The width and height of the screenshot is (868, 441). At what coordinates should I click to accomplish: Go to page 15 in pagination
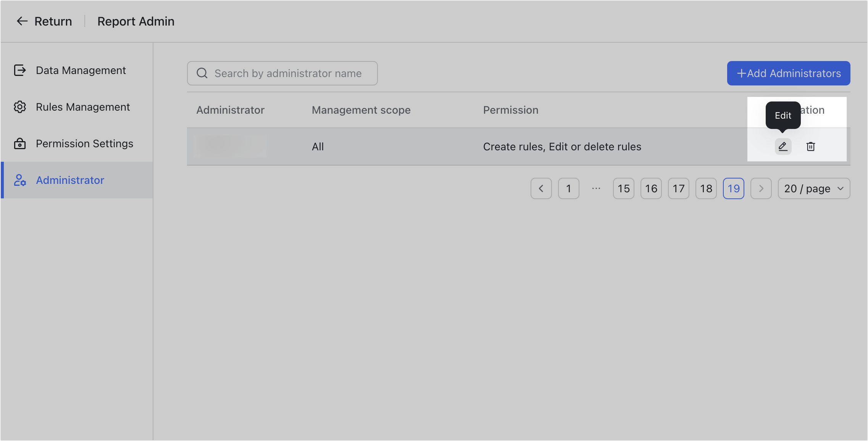pyautogui.click(x=623, y=188)
